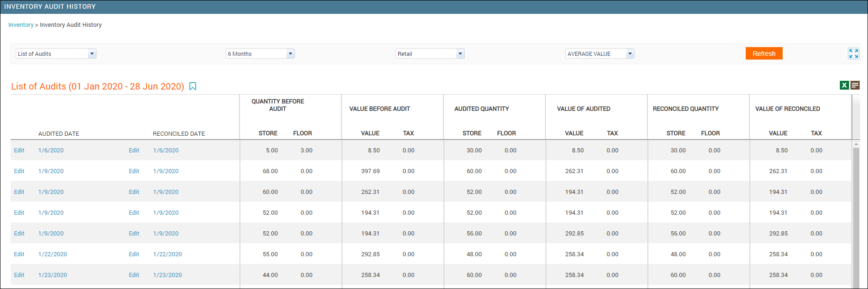Screen dimensions: 868x289
Task: Click STORE sub-header under QUANTITY BEFORE AUDIT
Action: click(x=268, y=133)
